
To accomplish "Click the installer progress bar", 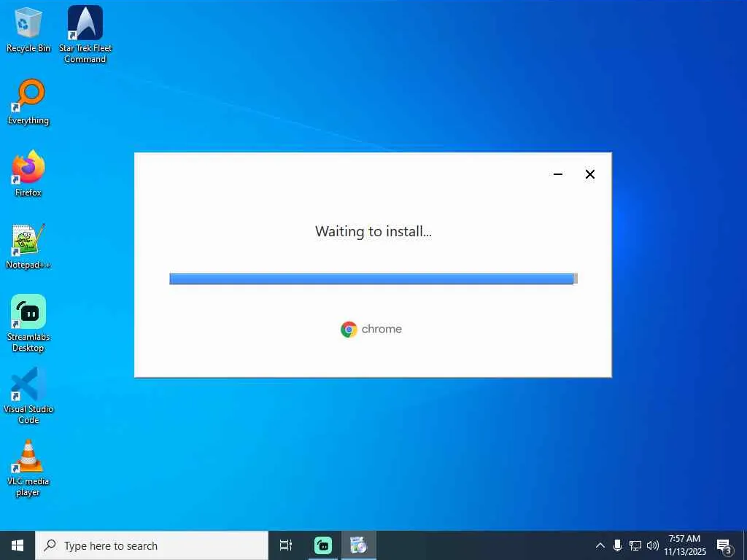I will pyautogui.click(x=373, y=279).
